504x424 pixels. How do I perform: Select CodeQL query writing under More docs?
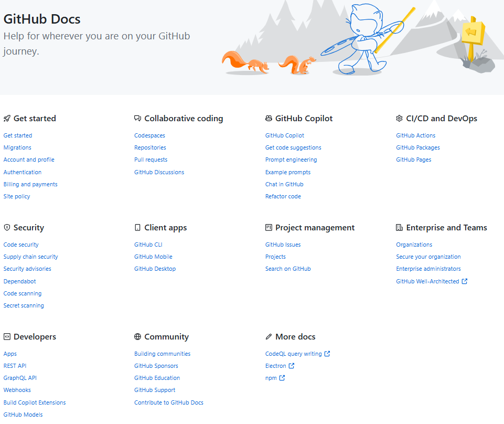294,353
